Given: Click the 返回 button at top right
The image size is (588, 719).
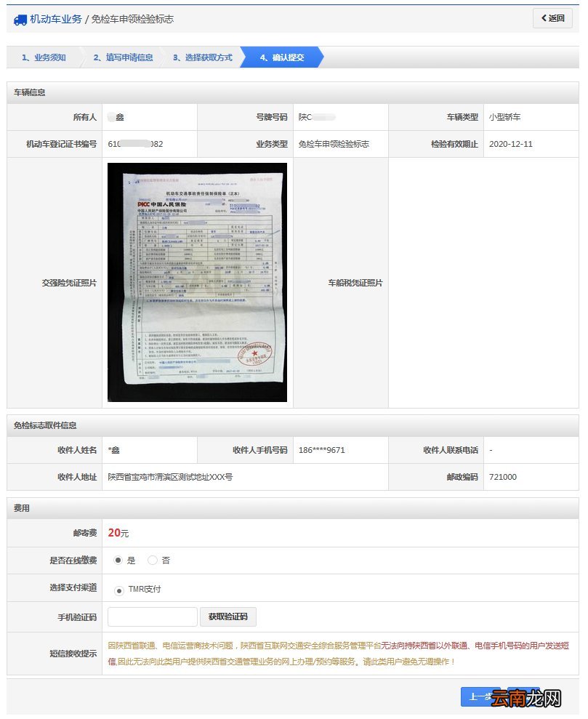Looking at the screenshot, I should pyautogui.click(x=553, y=17).
